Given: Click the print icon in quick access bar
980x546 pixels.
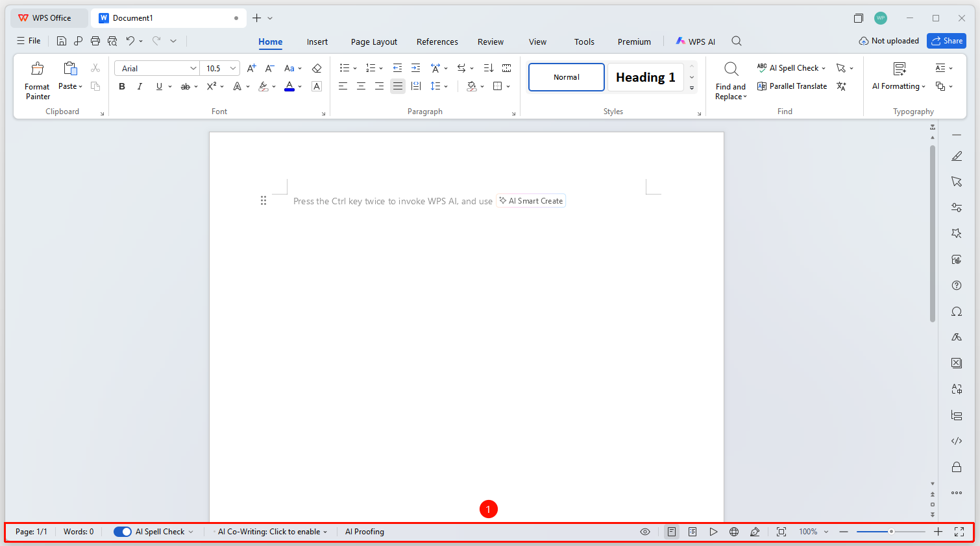Looking at the screenshot, I should (x=95, y=41).
